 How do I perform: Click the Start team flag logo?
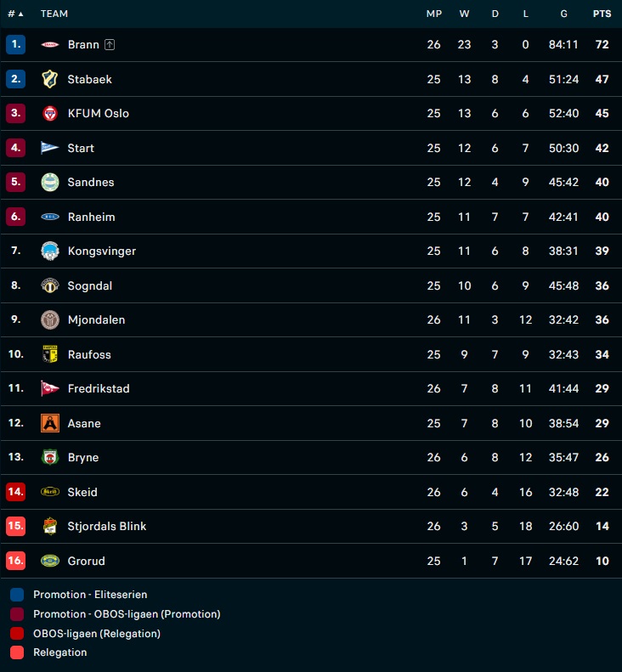point(50,148)
